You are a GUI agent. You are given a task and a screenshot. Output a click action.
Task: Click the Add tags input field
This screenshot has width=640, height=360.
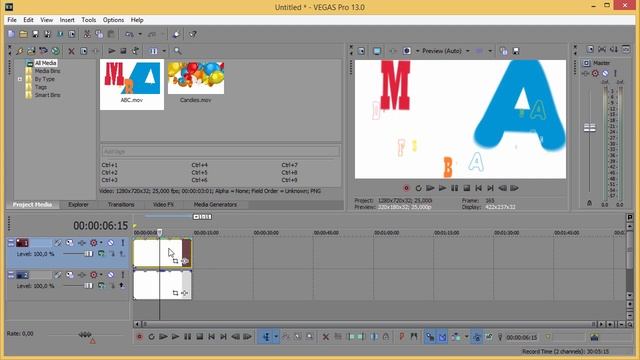pyautogui.click(x=220, y=151)
